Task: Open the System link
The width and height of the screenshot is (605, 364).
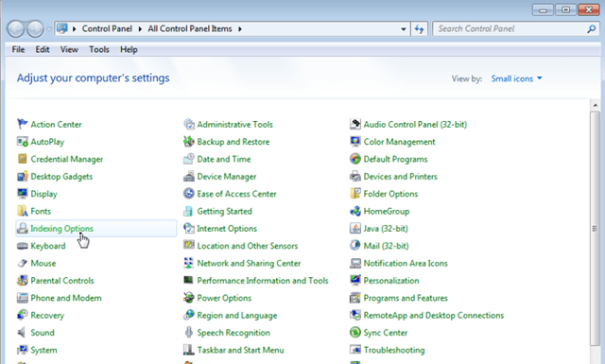Action: coord(44,350)
